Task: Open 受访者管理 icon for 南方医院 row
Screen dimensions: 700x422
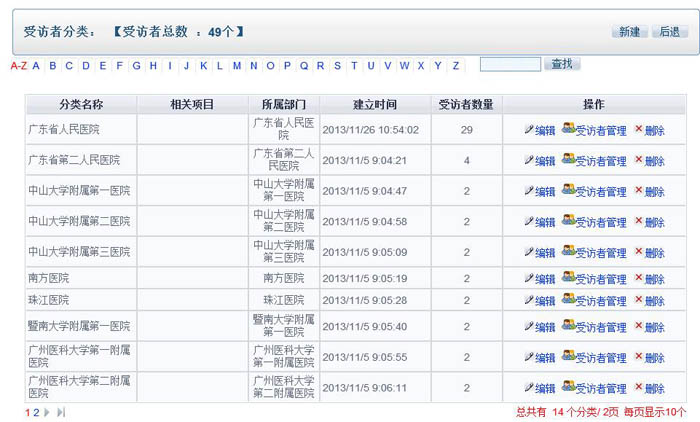Action: click(x=568, y=277)
